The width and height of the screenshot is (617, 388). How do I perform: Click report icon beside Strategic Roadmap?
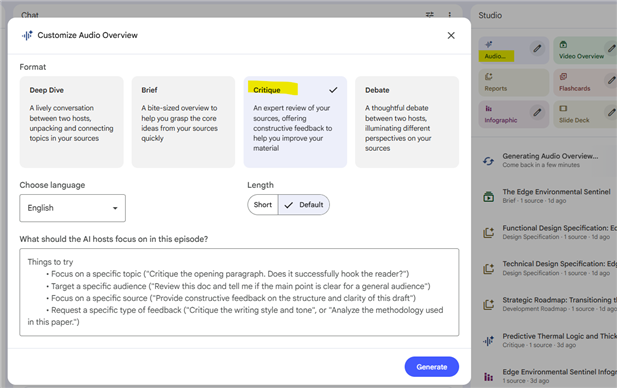click(488, 305)
